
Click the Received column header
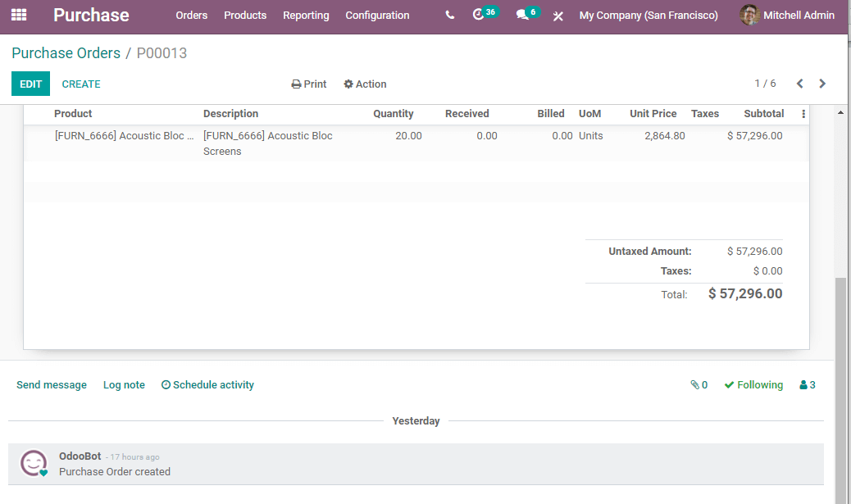(467, 114)
